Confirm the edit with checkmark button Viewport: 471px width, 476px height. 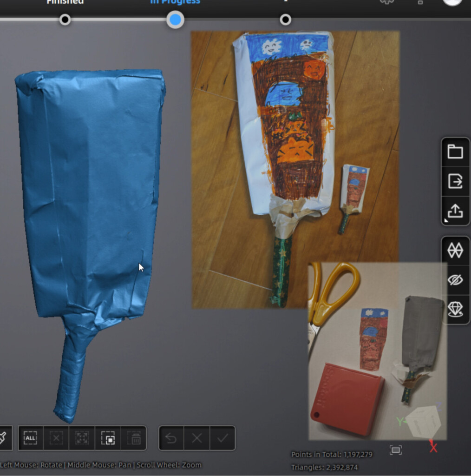[222, 438]
